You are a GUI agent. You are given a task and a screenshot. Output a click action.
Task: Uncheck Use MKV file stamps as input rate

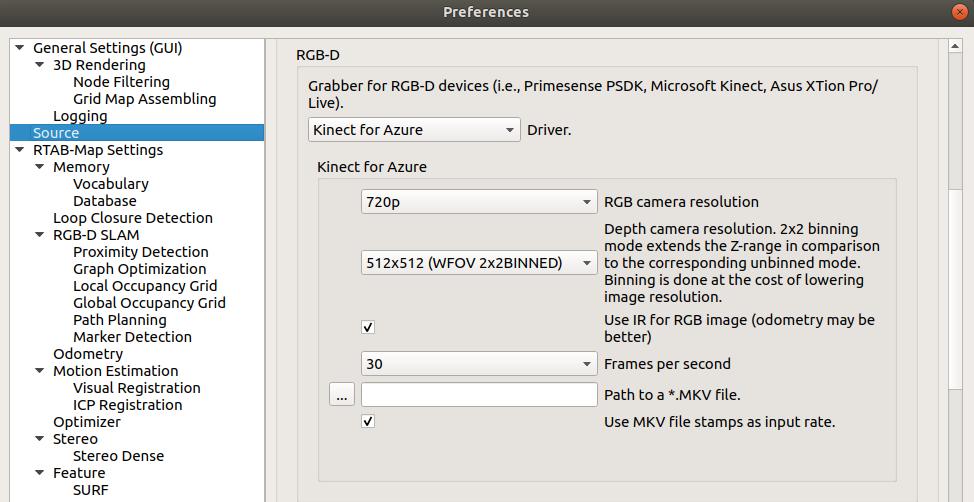pyautogui.click(x=368, y=422)
